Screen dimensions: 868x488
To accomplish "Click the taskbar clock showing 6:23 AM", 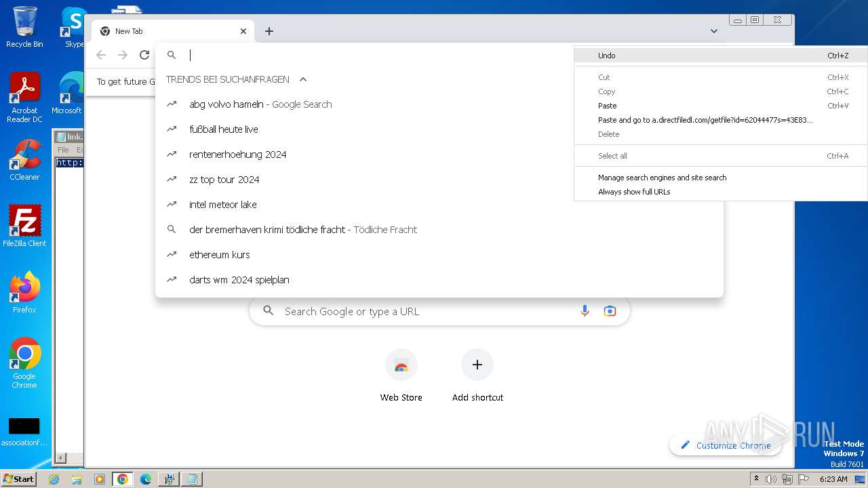I will [x=833, y=479].
